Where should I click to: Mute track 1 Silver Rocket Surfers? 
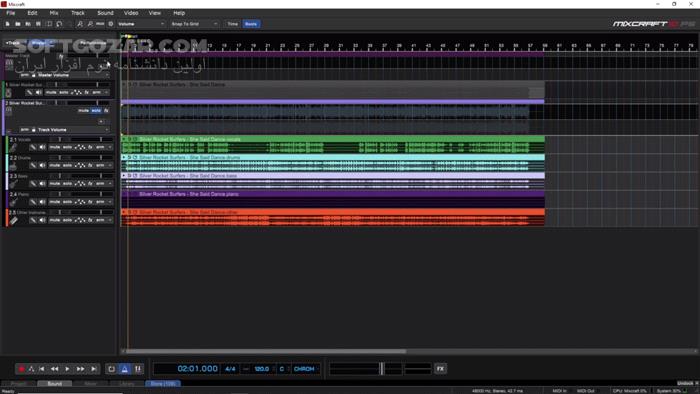[x=51, y=92]
